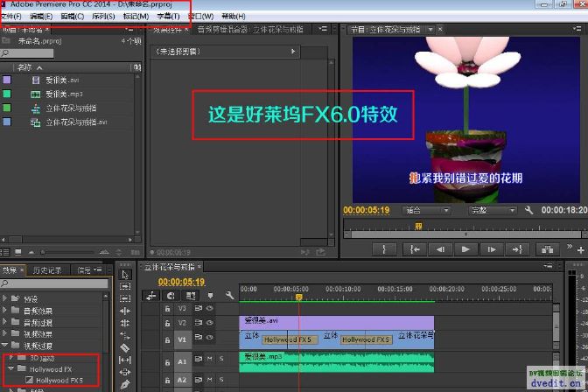Select the Slide tool
588x392 pixels.
[125, 372]
